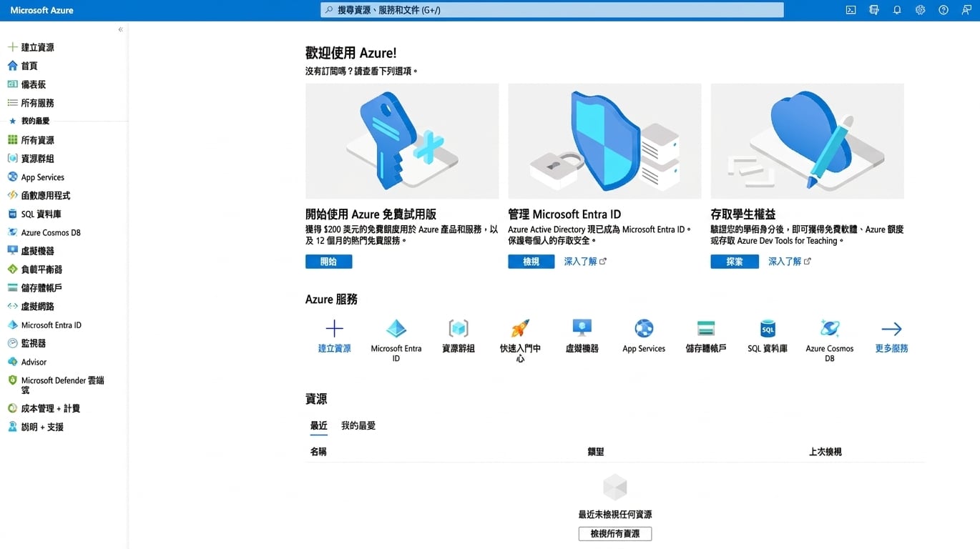
Task: Open Azure Cosmos DB tile under Azure 服務
Action: [x=830, y=340]
